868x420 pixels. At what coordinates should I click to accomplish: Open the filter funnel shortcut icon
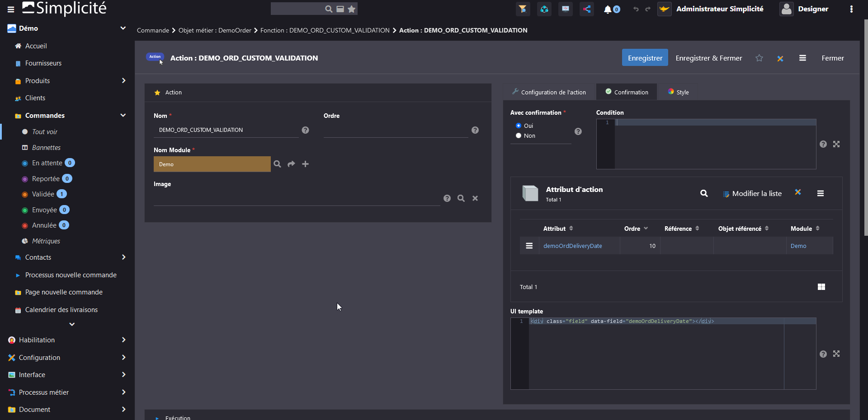[x=523, y=9]
